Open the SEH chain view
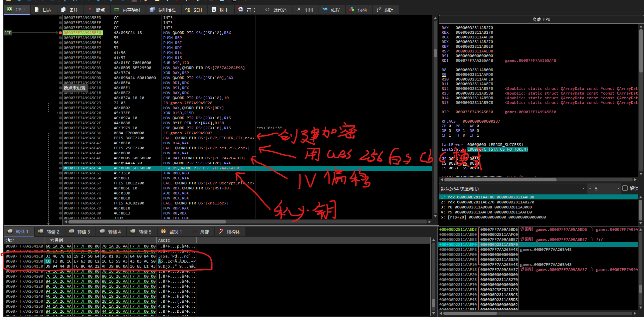The height and width of the screenshot is (317, 644). [194, 10]
